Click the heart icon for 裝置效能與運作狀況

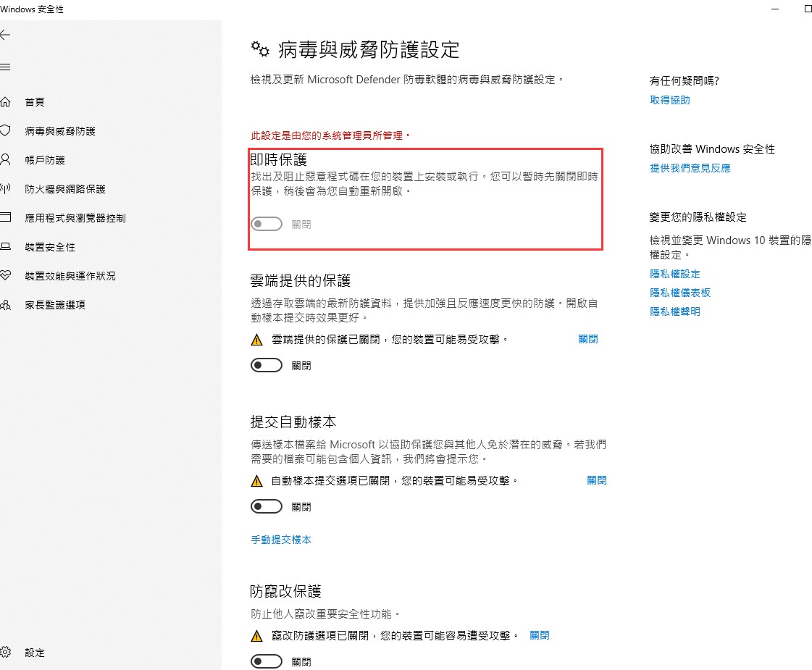pyautogui.click(x=5, y=275)
